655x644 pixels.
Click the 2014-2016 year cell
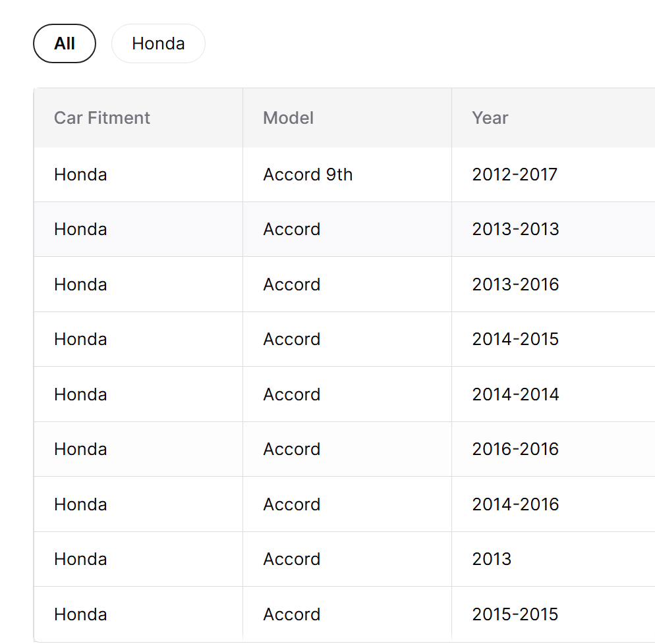(x=515, y=504)
